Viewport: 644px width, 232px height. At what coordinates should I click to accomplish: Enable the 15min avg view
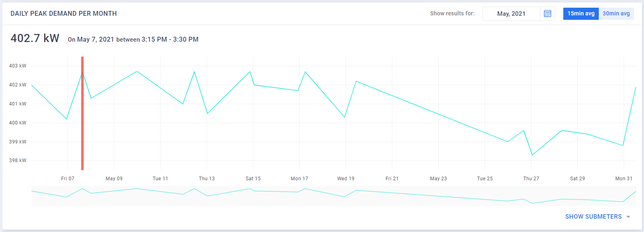tap(581, 14)
